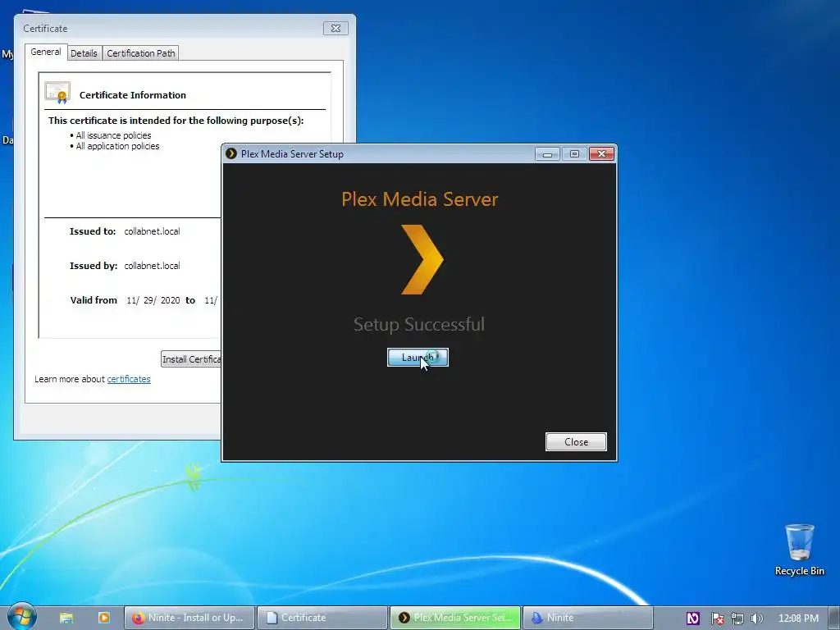Screen dimensions: 840x630
Task: Open the Windows Start orb
Action: coord(21,617)
